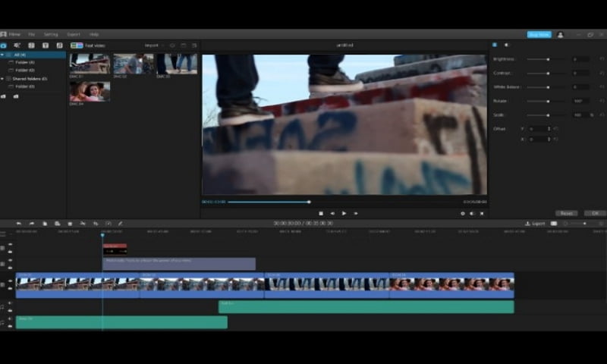
Task: Open the Import dropdown
Action: click(154, 45)
